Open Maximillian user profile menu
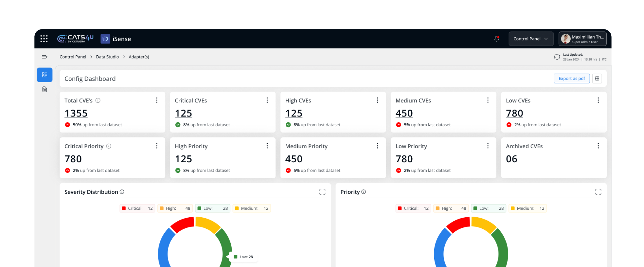The height and width of the screenshot is (267, 644). pos(582,39)
